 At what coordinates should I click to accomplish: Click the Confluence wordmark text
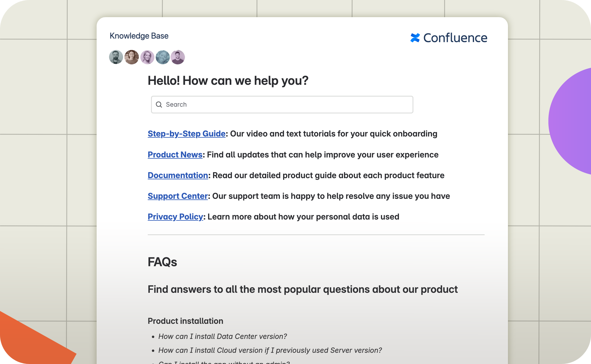[x=455, y=38]
